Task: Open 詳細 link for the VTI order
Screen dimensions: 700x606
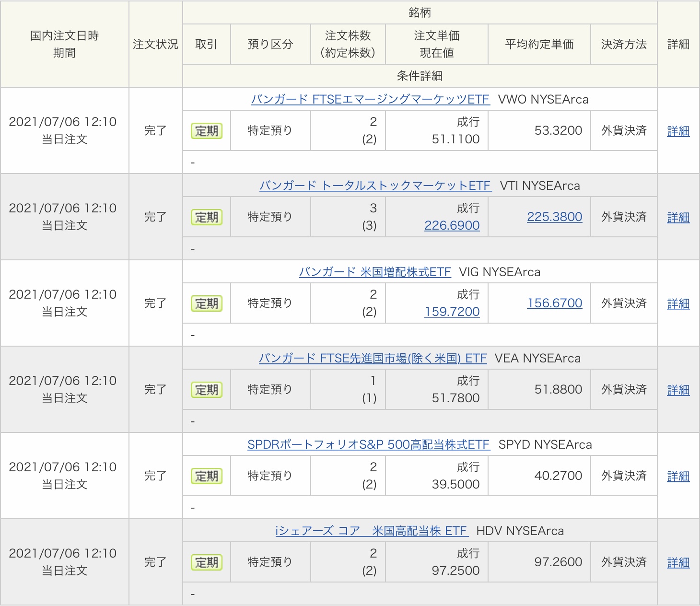Action: click(x=678, y=217)
